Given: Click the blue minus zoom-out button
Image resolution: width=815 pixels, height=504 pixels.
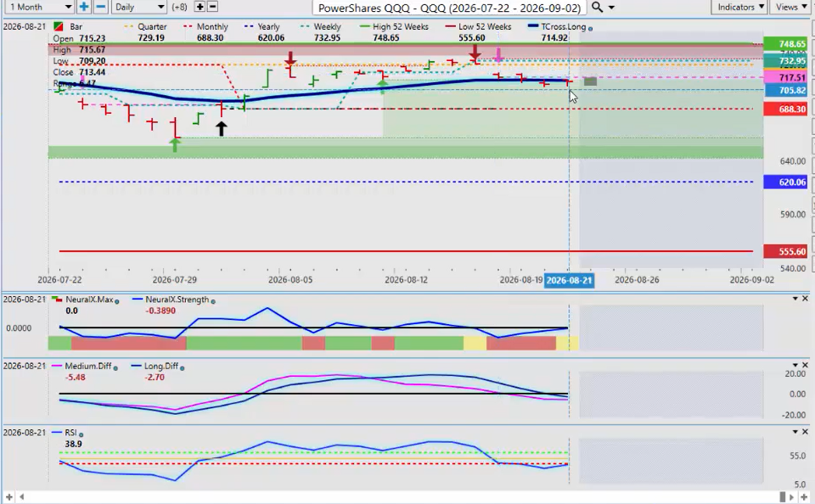Looking at the screenshot, I should 101,7.
